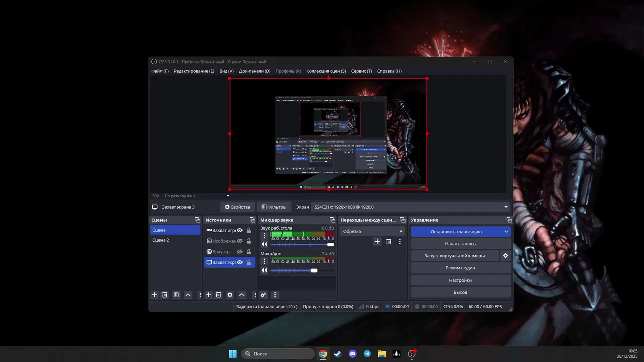The image size is (644, 362).
Task: Hide the Захват игры source
Action: point(240,230)
